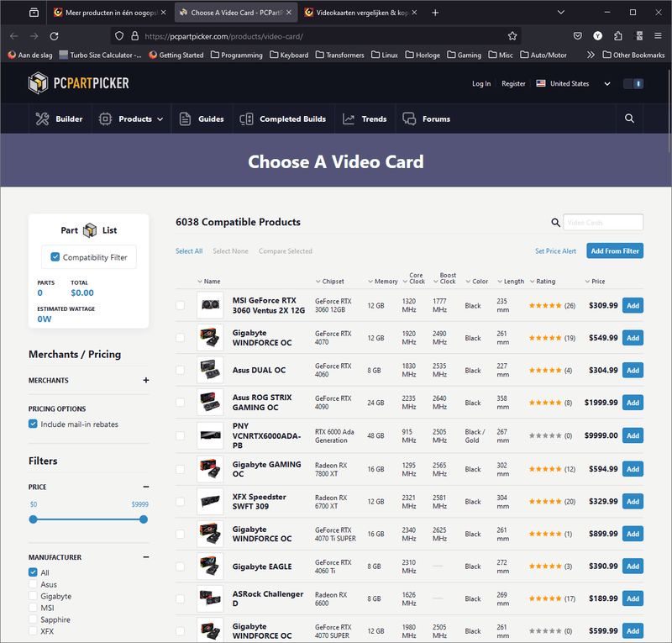The image size is (672, 643).
Task: Click the maximum price slider handle
Action: click(144, 519)
